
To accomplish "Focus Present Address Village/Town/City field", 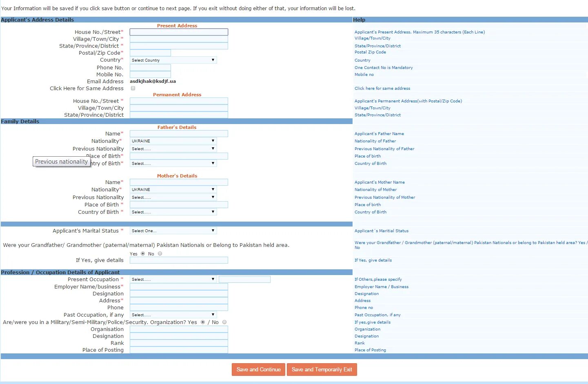I will click(x=179, y=39).
